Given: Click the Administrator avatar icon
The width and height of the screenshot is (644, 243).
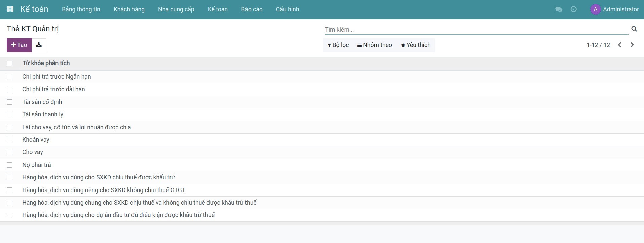Looking at the screenshot, I should click(595, 9).
